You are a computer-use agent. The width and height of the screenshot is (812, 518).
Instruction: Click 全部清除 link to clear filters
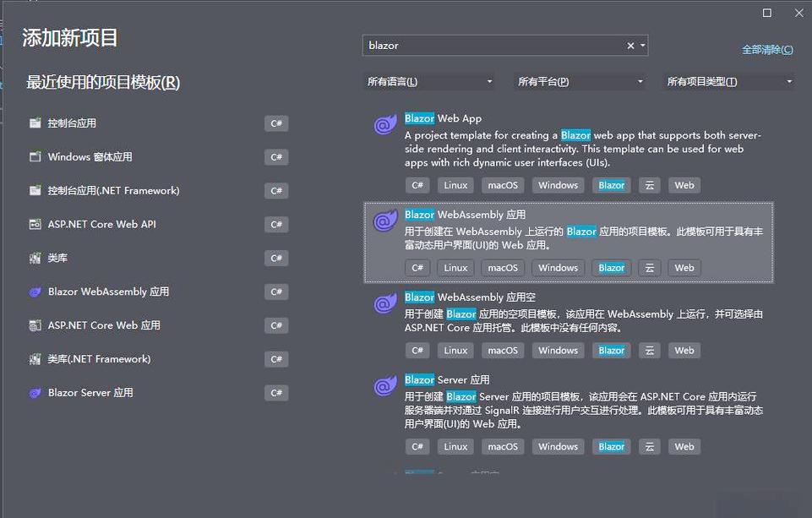[767, 50]
